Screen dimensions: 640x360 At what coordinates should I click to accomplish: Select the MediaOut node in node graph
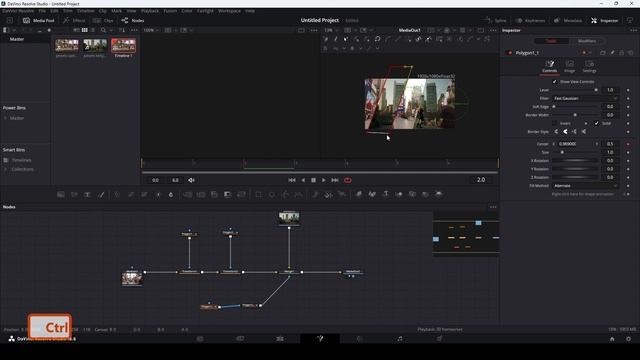(x=353, y=272)
